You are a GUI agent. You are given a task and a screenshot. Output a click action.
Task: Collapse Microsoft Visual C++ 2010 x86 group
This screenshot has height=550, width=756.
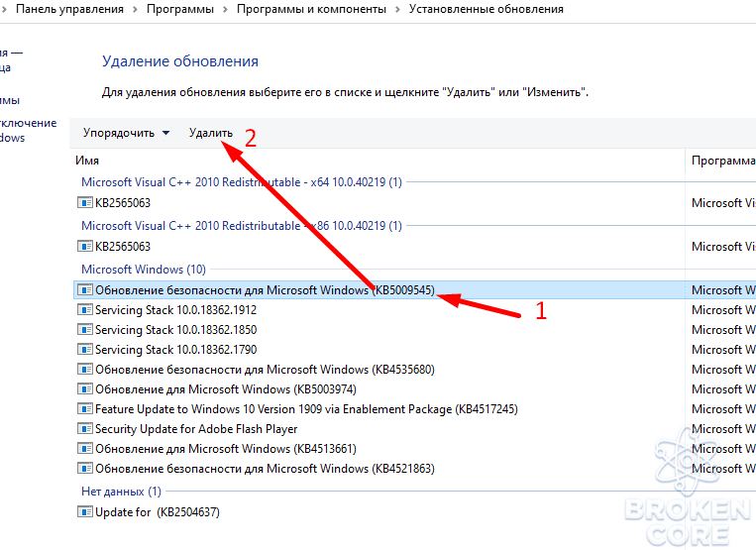pos(241,226)
